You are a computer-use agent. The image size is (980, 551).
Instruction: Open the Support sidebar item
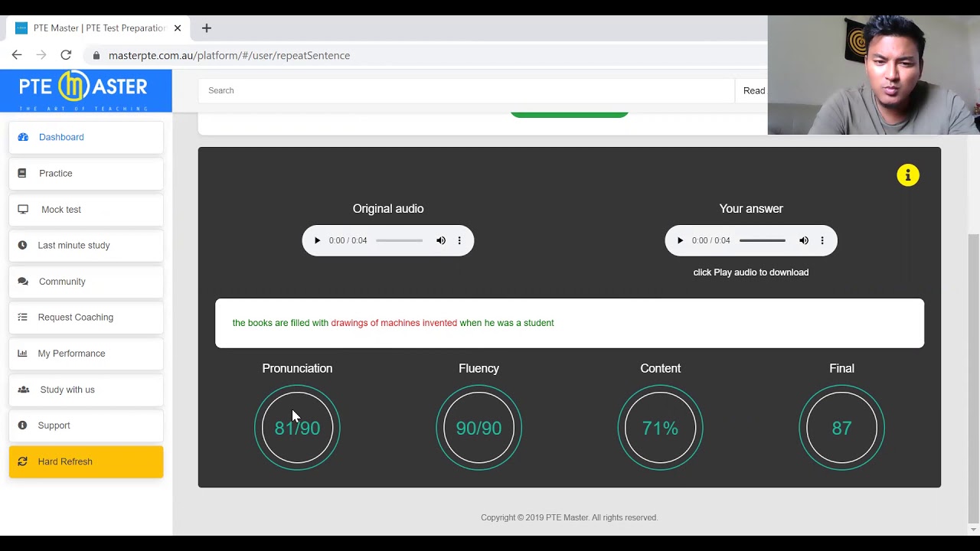86,425
